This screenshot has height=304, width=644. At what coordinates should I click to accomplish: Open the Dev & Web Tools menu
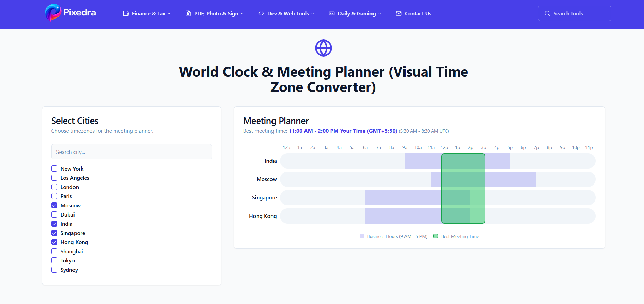coord(286,14)
